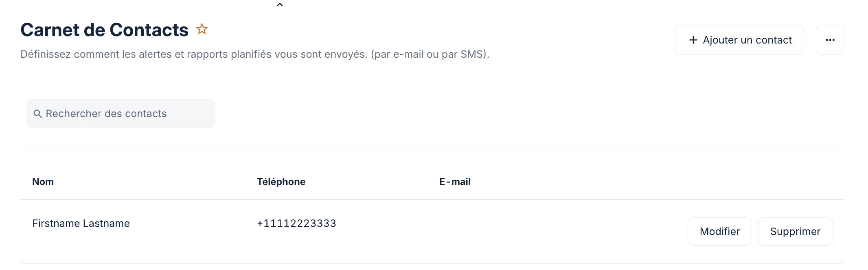Click Modifier for Firstname Lastname
The image size is (868, 270).
(719, 231)
